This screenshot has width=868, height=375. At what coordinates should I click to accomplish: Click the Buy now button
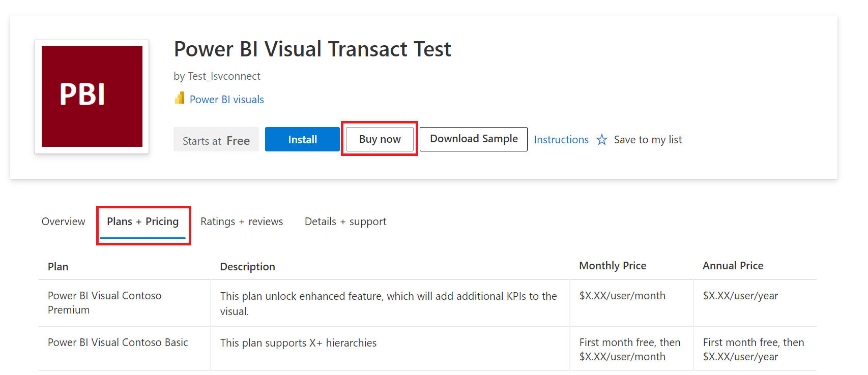pos(380,139)
